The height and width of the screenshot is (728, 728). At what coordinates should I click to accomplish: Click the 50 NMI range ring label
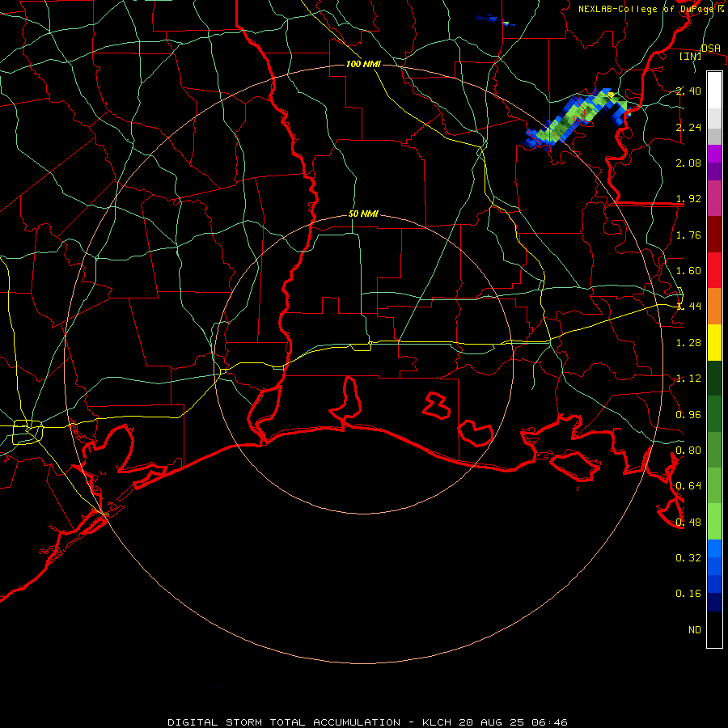(x=363, y=214)
